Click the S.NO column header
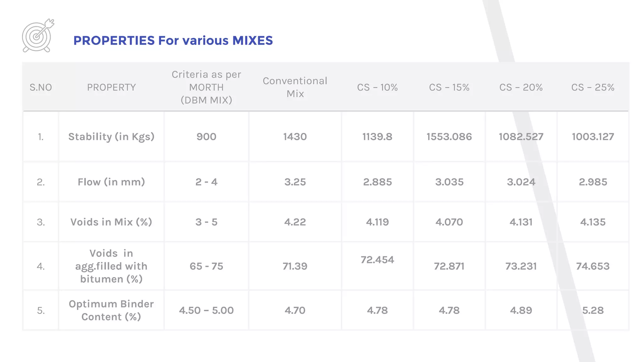This screenshot has width=644, height=362. (x=41, y=87)
